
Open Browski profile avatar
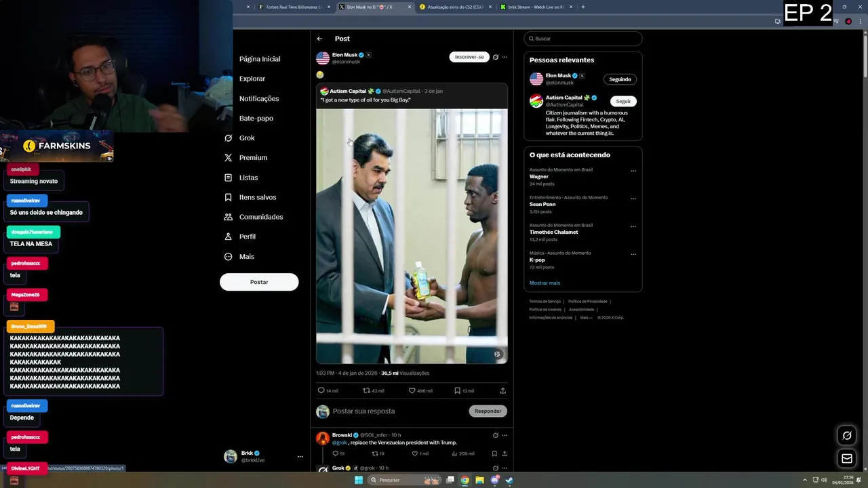[x=323, y=439]
